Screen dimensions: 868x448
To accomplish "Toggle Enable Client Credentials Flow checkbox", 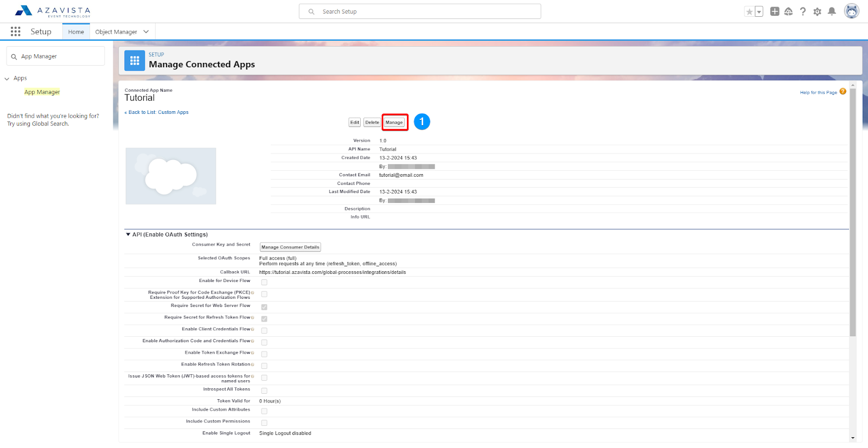I will click(x=264, y=331).
